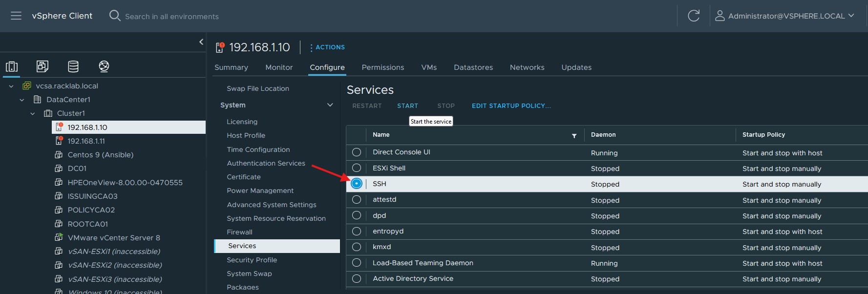Open the Networks tab
Viewport: 868px width, 294px height.
coord(527,67)
